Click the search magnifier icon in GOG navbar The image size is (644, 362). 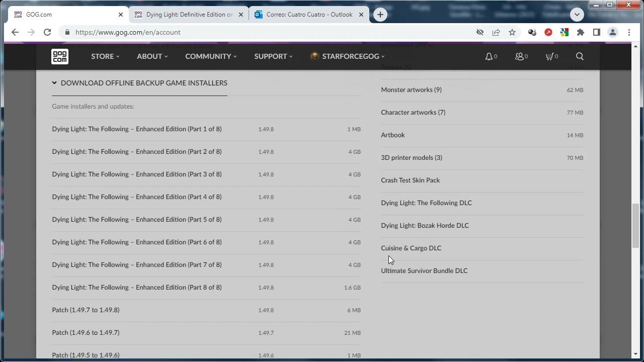pos(580,56)
